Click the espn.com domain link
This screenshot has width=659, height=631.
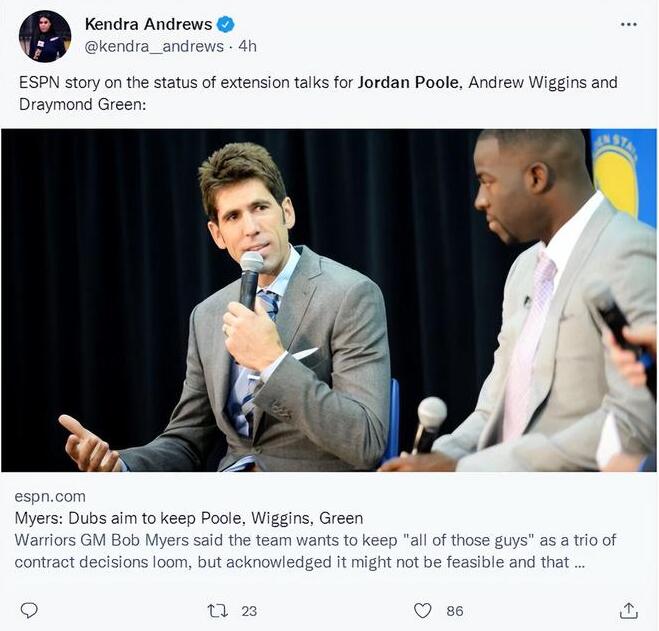(x=50, y=496)
